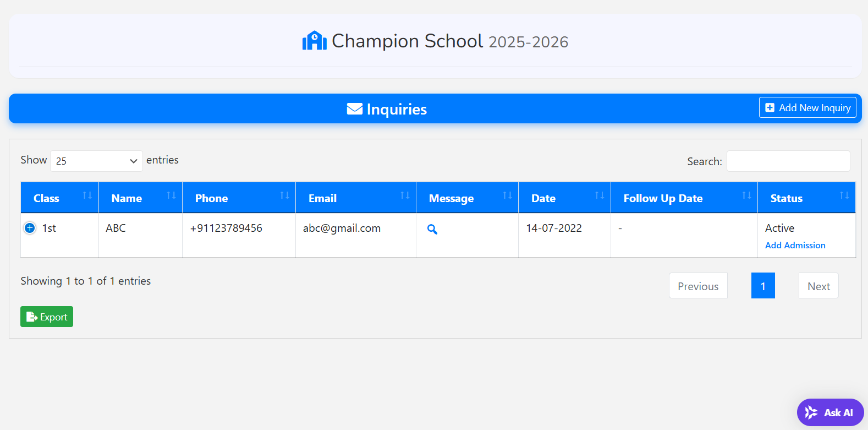Screen dimensions: 868x430
Task: Click the Inquiries envelope icon
Action: tap(354, 109)
